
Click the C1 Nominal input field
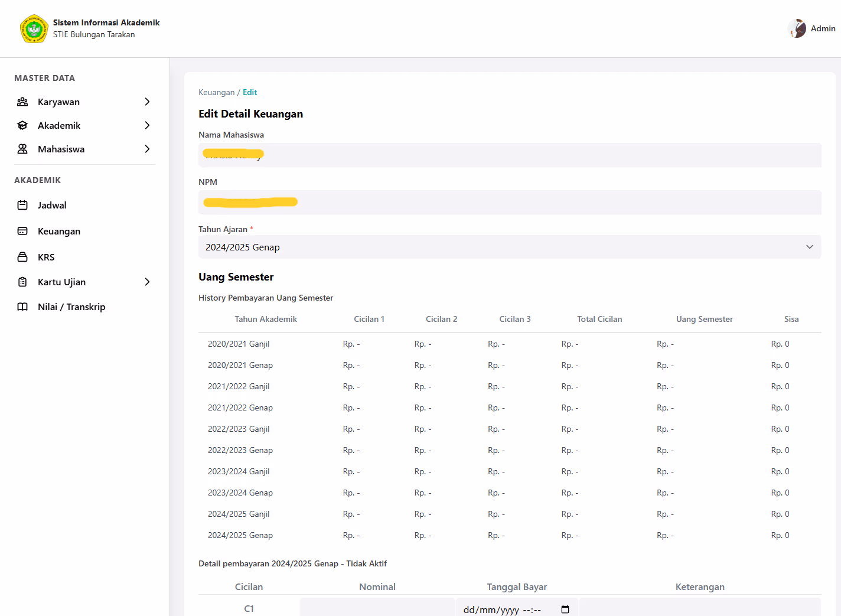377,608
